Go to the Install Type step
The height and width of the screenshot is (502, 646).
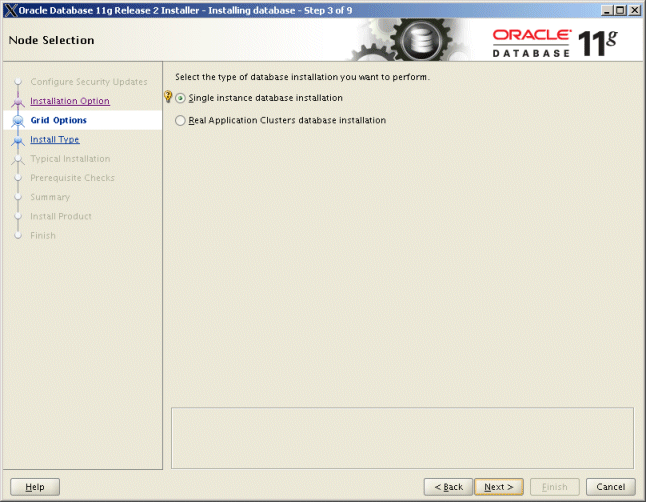point(55,139)
